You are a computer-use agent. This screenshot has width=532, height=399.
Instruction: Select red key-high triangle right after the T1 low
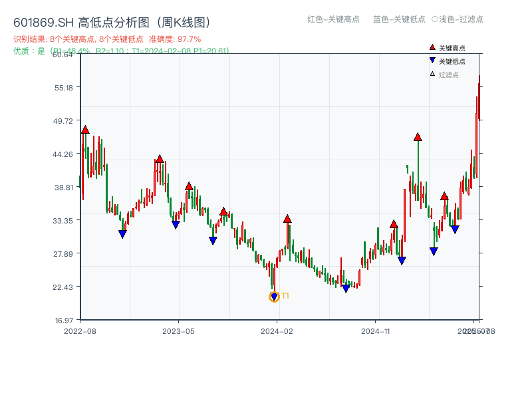[x=287, y=219]
